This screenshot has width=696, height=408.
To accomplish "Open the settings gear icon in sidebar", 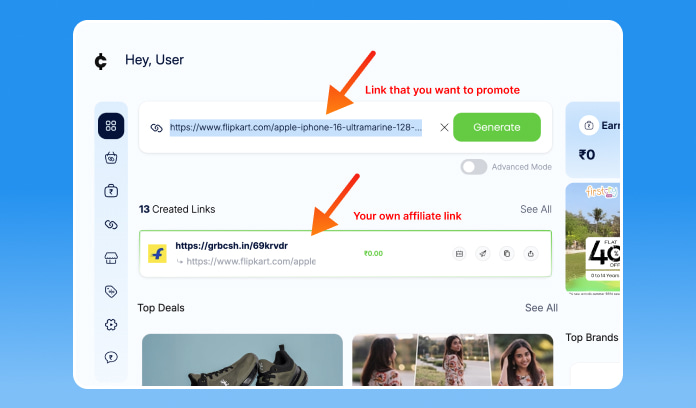I will tap(111, 325).
